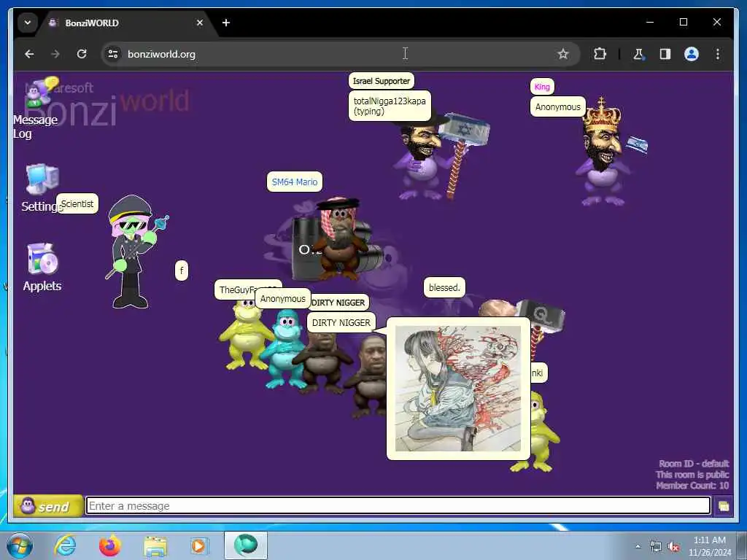Click the Anonymous bubble below King

point(558,107)
